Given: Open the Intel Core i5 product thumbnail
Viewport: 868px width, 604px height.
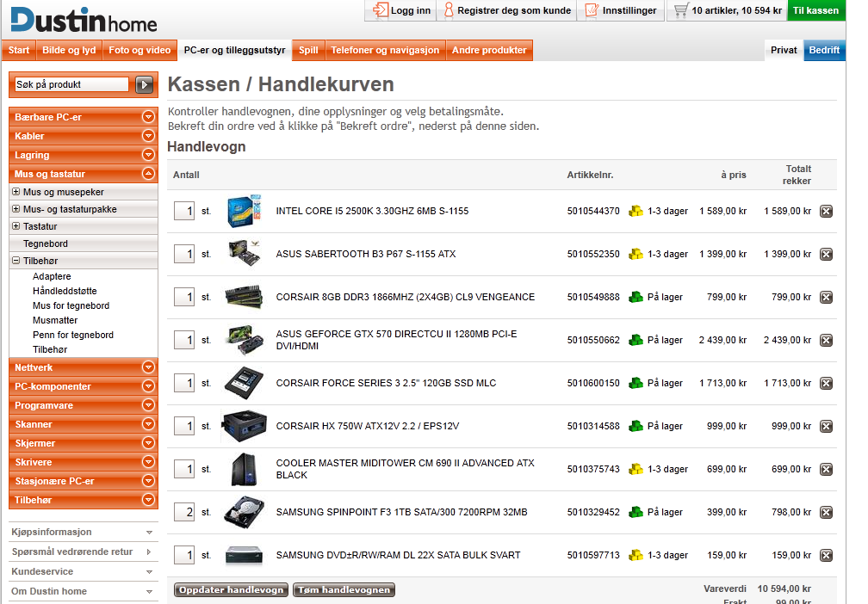Looking at the screenshot, I should 245,211.
